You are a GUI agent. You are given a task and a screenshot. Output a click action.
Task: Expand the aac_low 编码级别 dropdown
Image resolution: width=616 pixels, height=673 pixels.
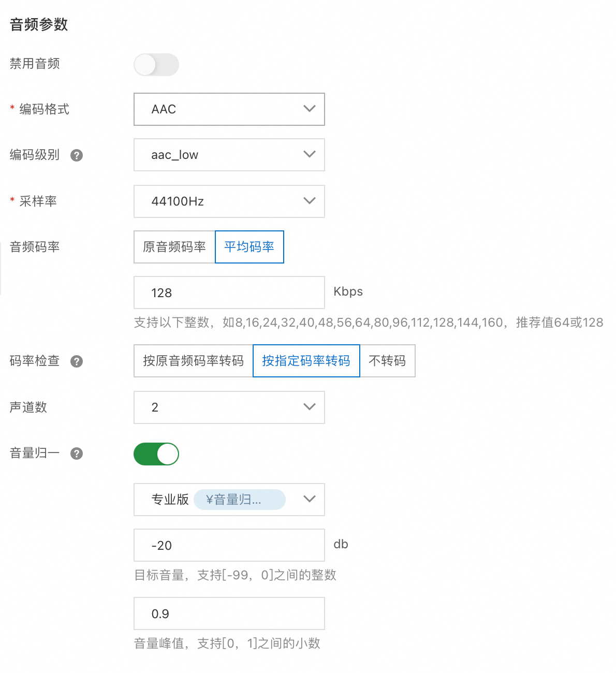[x=229, y=155]
